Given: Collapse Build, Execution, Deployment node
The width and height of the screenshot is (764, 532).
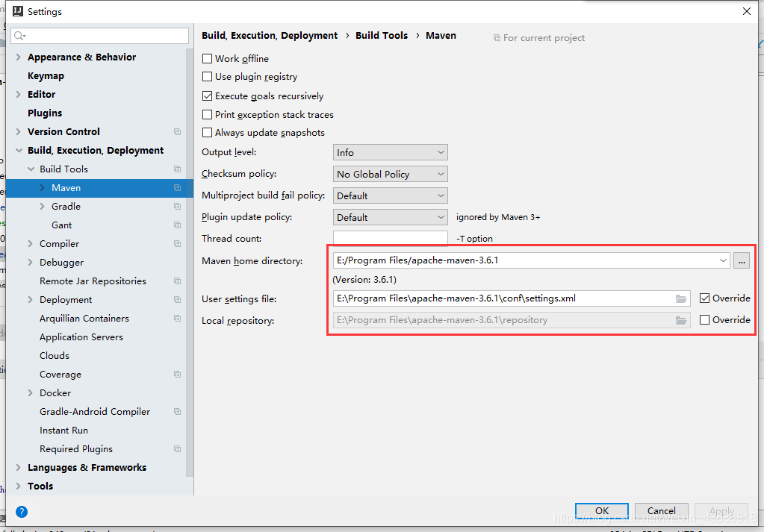Looking at the screenshot, I should (19, 151).
